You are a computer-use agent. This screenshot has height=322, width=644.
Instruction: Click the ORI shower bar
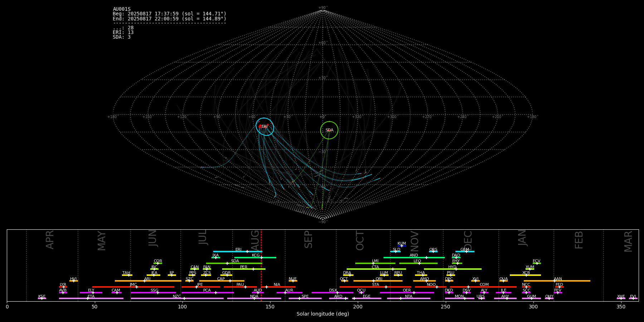tap(378, 281)
